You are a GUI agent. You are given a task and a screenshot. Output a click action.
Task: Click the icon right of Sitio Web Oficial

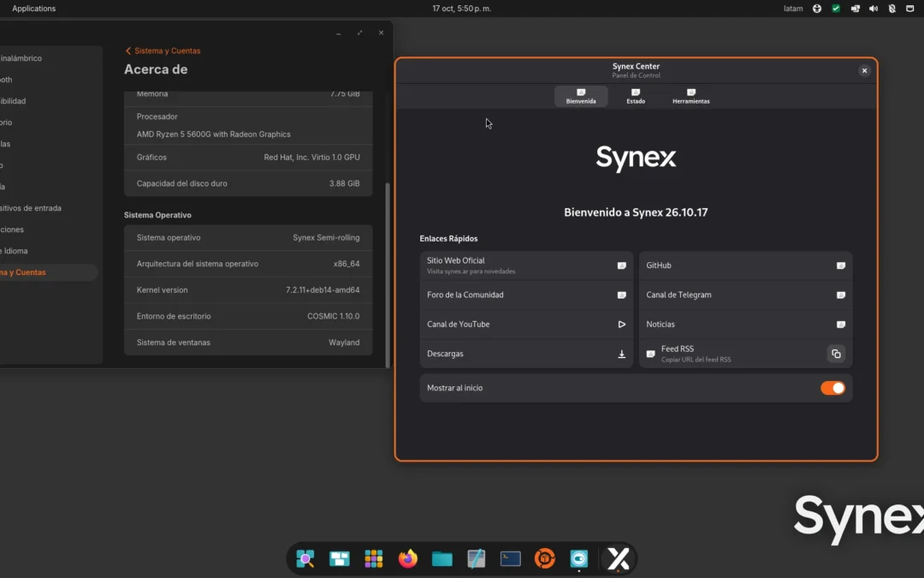pyautogui.click(x=621, y=265)
